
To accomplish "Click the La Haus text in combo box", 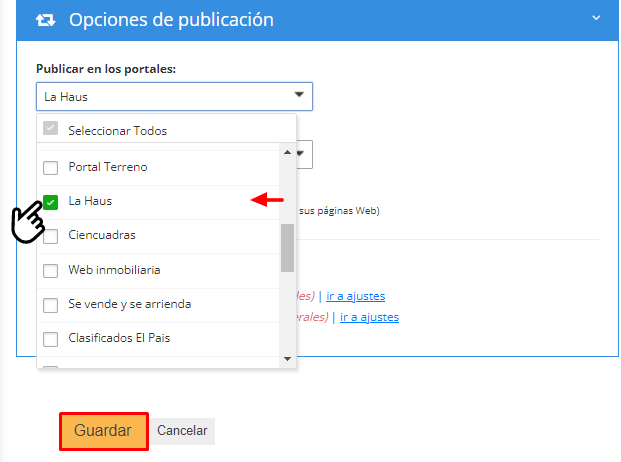I will pyautogui.click(x=62, y=97).
